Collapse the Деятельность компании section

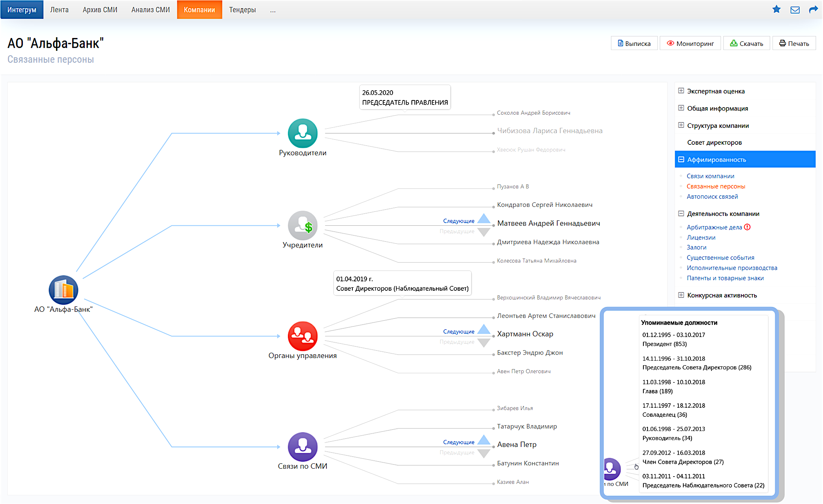(681, 214)
